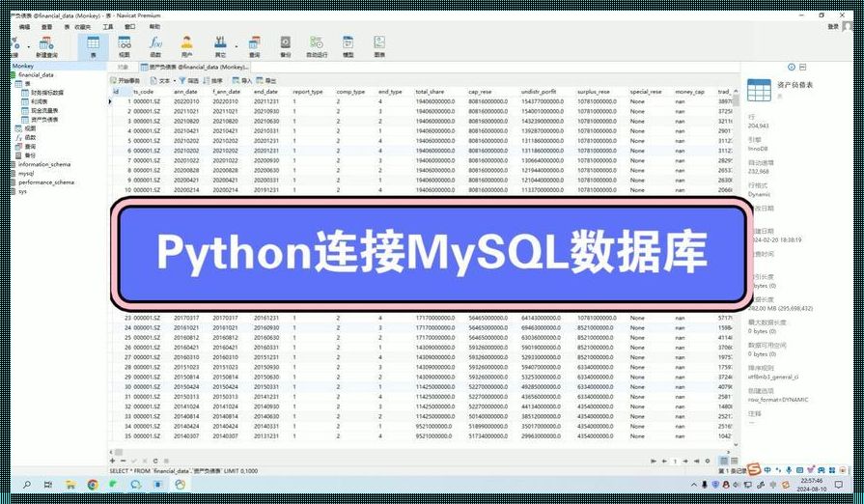The image size is (864, 504).
Task: Click the 图表 (Chart) toolbar icon
Action: (x=379, y=44)
